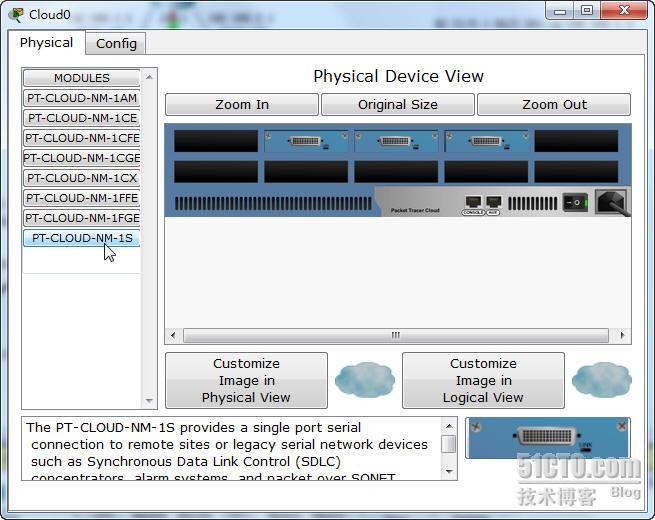Select the PT-CLOUD-NM-1CE module
This screenshot has width=655, height=520.
(x=82, y=118)
